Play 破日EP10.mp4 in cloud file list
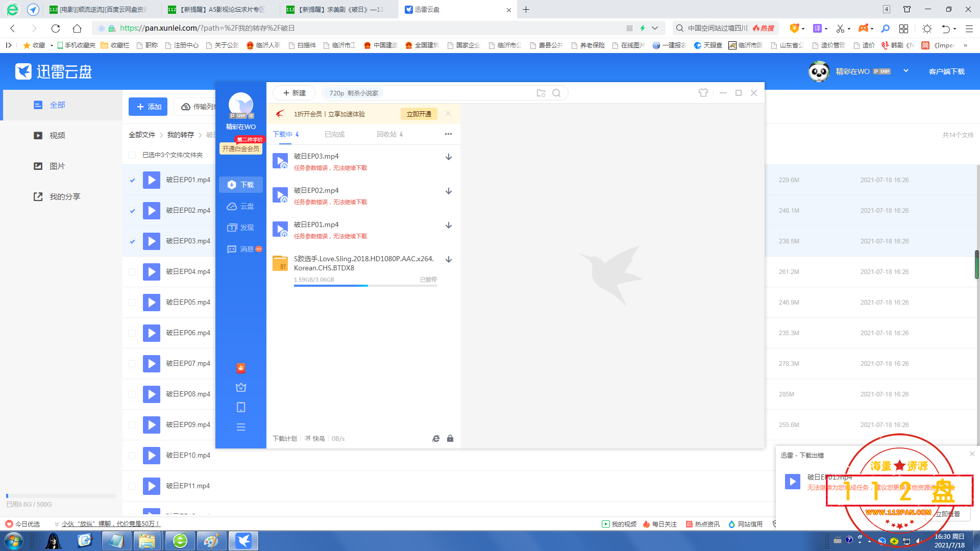Viewport: 980px width, 551px height. point(151,456)
